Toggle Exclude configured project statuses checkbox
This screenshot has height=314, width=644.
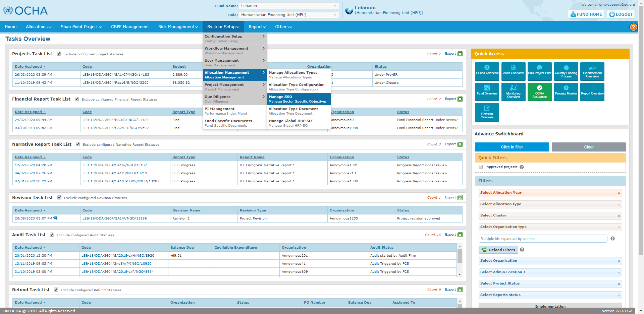(x=59, y=54)
